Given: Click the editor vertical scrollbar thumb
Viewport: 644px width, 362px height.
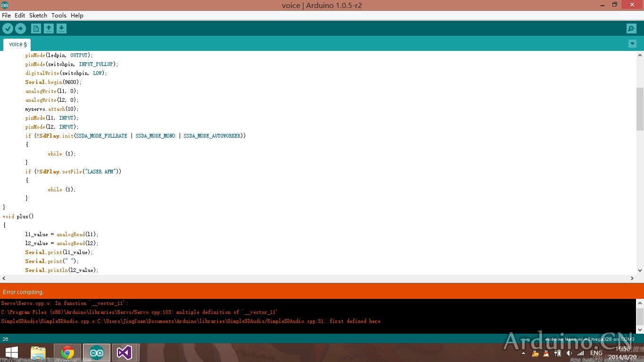Looking at the screenshot, I should coord(640,108).
